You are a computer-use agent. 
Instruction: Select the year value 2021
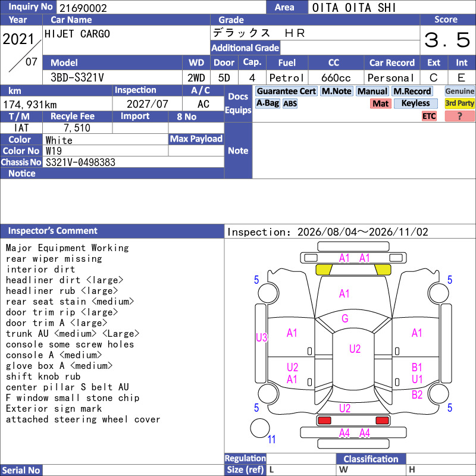pyautogui.click(x=18, y=39)
